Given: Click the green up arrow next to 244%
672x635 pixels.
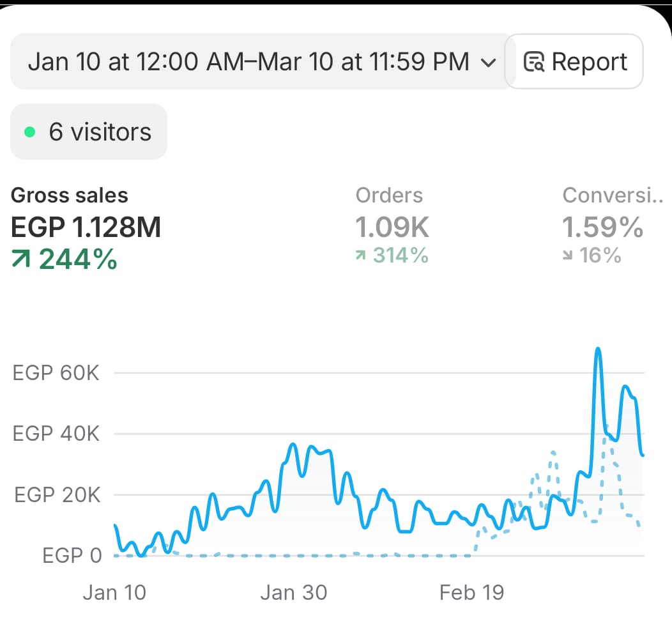Looking at the screenshot, I should [x=22, y=259].
